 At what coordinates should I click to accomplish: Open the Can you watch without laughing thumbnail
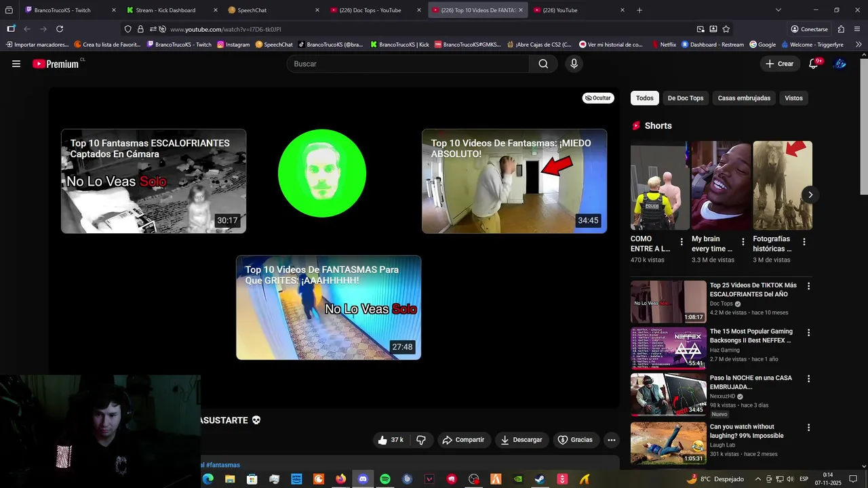pyautogui.click(x=669, y=443)
